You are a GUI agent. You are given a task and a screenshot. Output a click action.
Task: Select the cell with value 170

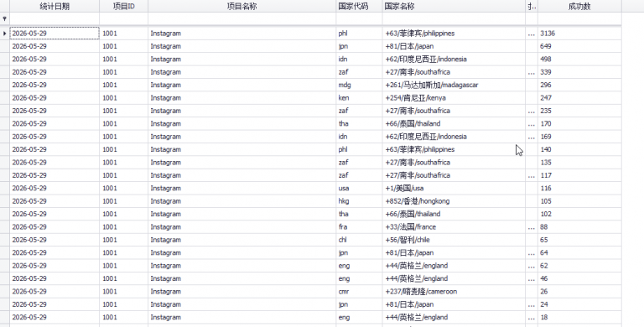pyautogui.click(x=579, y=123)
